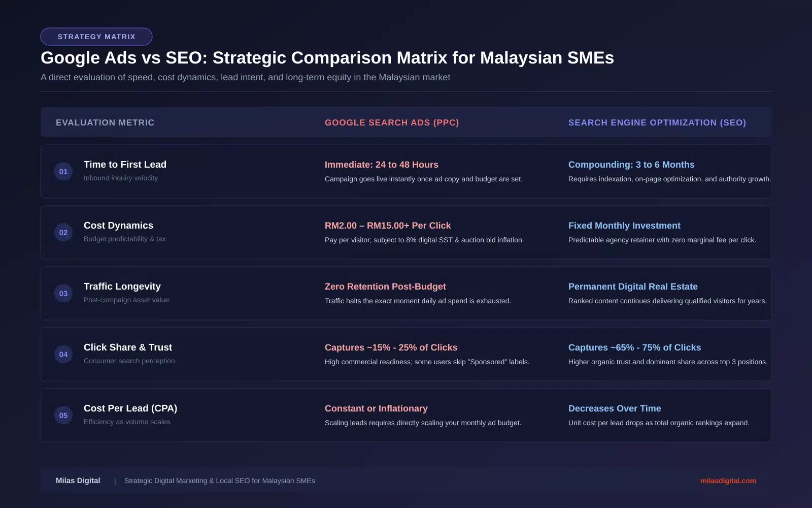Click the description about organic rankings expand

click(659, 423)
